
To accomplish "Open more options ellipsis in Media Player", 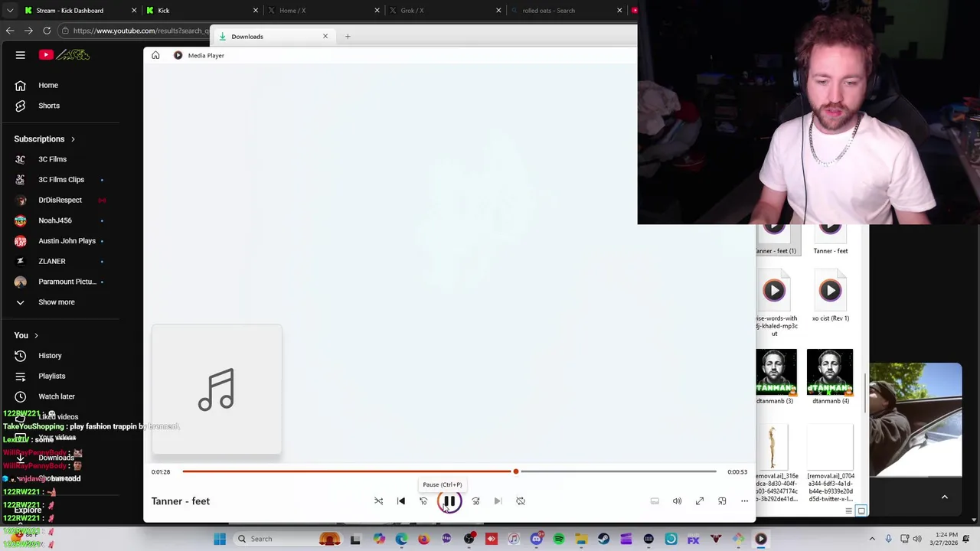I will pyautogui.click(x=744, y=501).
